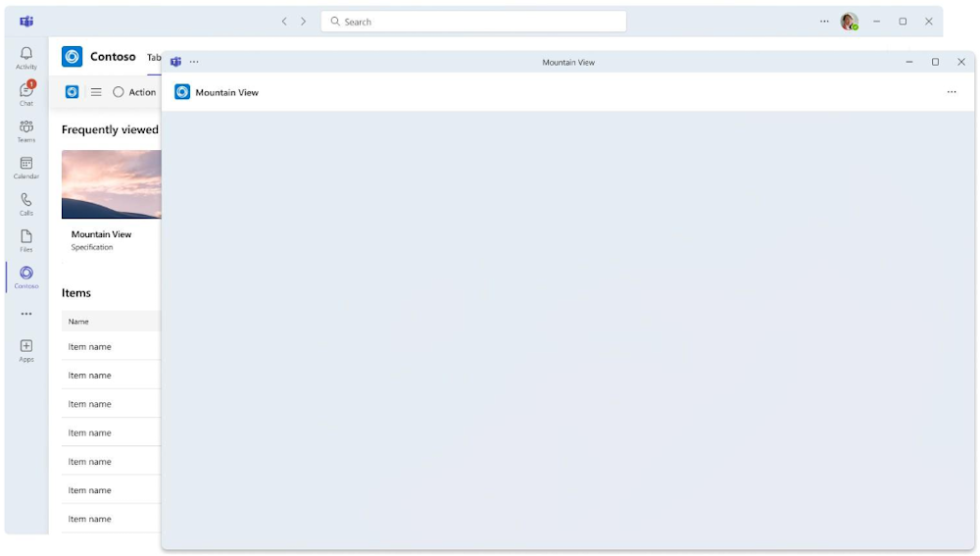This screenshot has width=980, height=556.
Task: Click the Microsoft Teams logo in the main window
Action: tap(26, 22)
